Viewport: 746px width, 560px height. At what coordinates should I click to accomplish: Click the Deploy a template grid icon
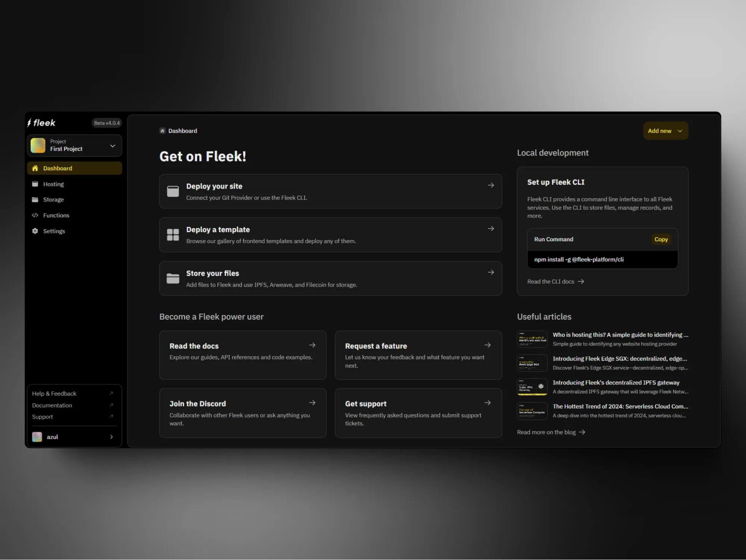(173, 235)
